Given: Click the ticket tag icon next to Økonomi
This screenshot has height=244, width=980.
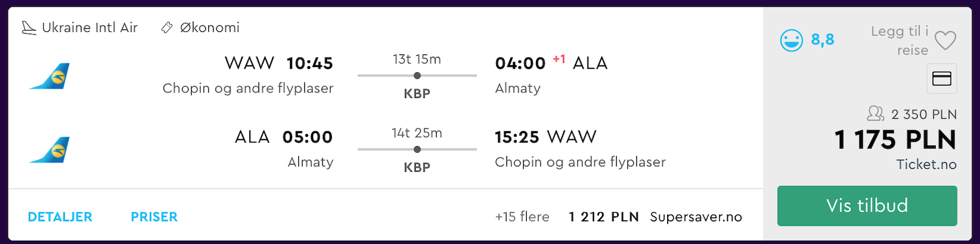Looking at the screenshot, I should pos(167,28).
